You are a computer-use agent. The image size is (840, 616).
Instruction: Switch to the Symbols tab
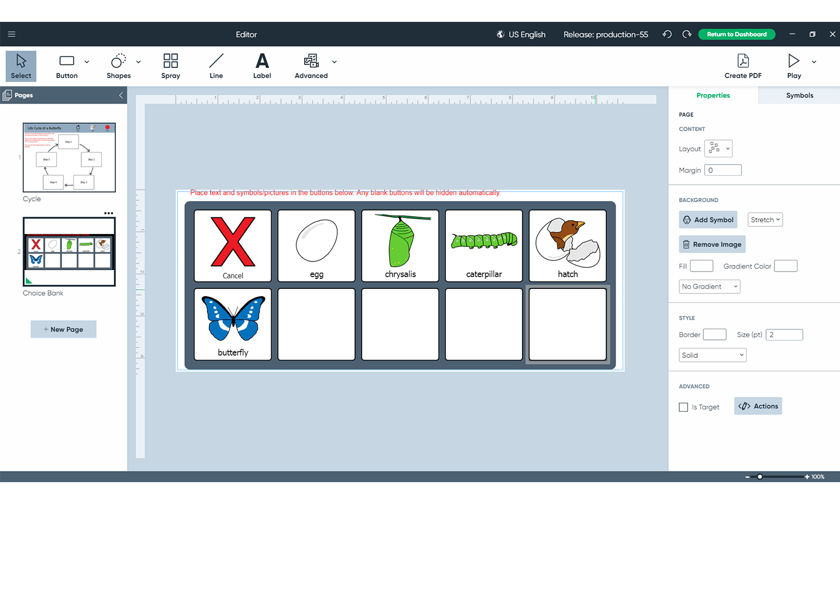coord(800,95)
